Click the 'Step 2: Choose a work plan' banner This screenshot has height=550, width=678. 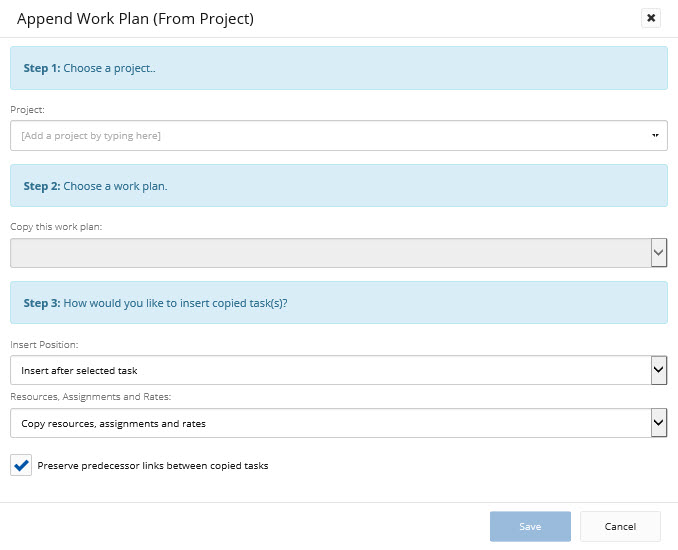click(x=338, y=186)
